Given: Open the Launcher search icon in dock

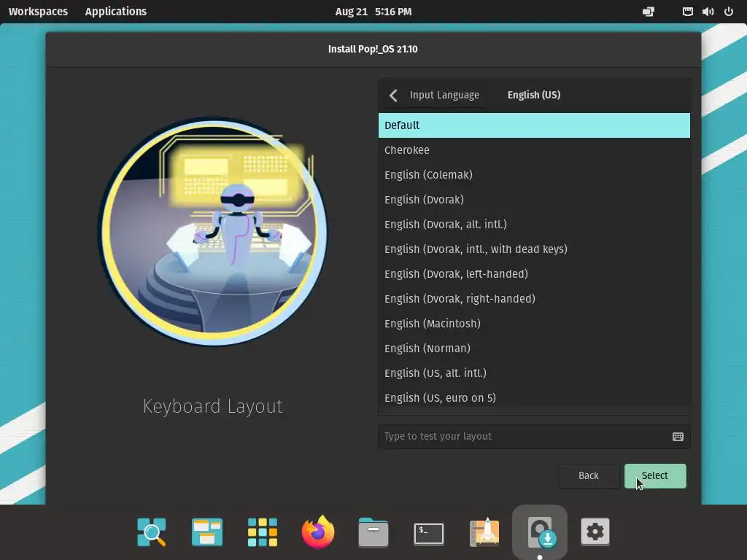Looking at the screenshot, I should coord(152,532).
